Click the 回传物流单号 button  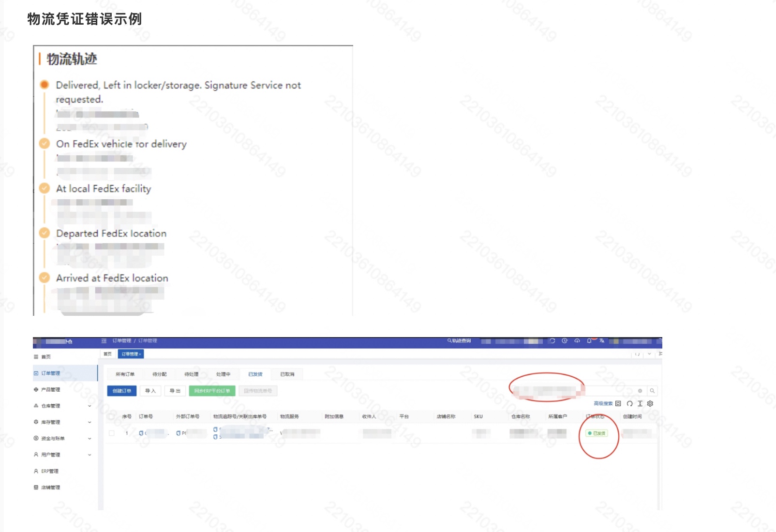click(258, 391)
